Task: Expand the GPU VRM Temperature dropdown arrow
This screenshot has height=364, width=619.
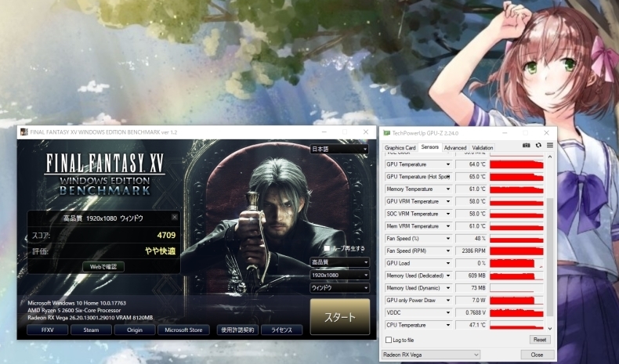Action: [x=448, y=201]
